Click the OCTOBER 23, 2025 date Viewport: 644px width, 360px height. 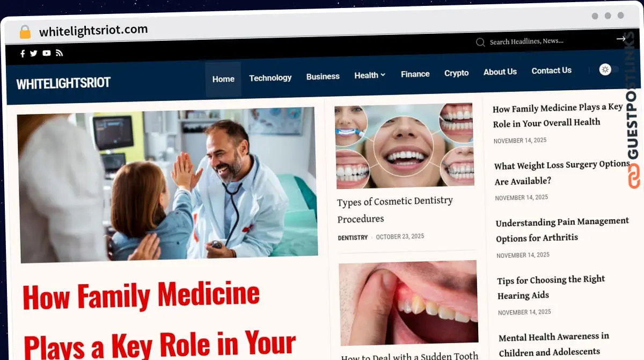click(x=400, y=236)
